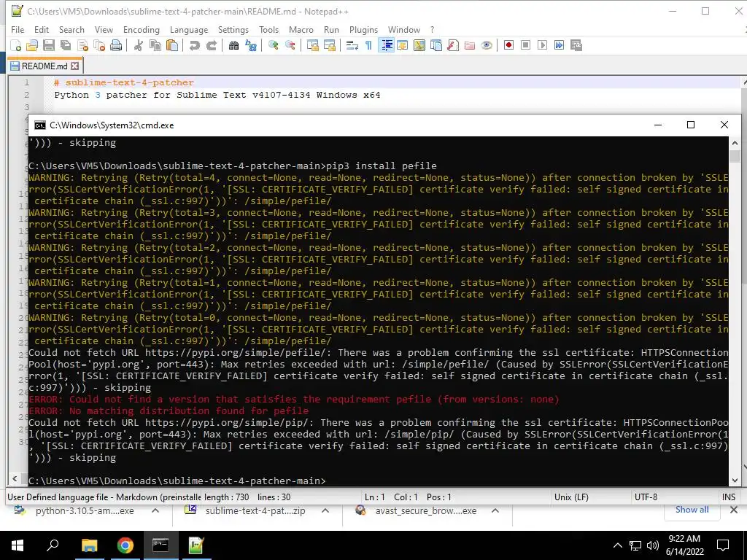This screenshot has width=747, height=560.
Task: Click the Find binoculars icon
Action: (x=233, y=45)
